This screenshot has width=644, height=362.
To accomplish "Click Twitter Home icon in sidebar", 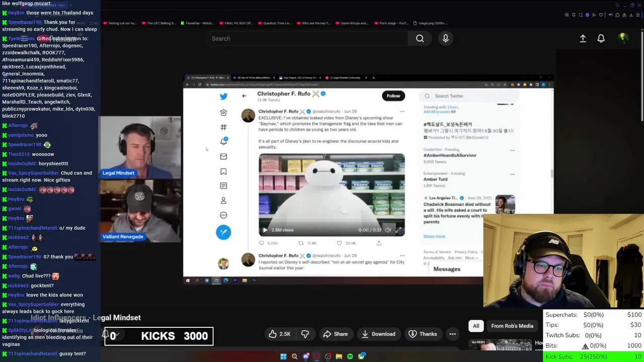I will point(223,112).
